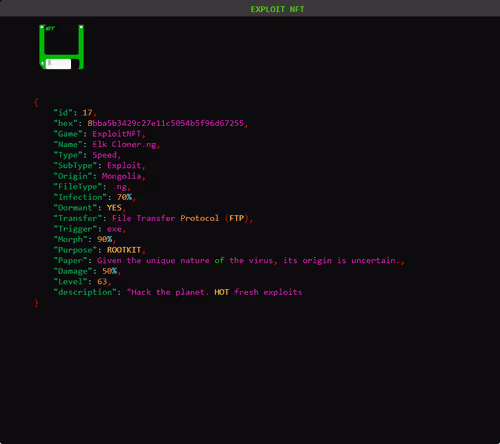The image size is (500, 444).
Task: Click the Level value 63
Action: 102,282
